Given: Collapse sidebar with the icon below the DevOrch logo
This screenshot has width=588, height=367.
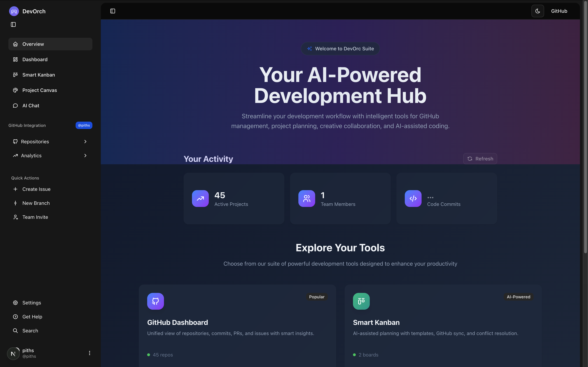Looking at the screenshot, I should tap(13, 24).
